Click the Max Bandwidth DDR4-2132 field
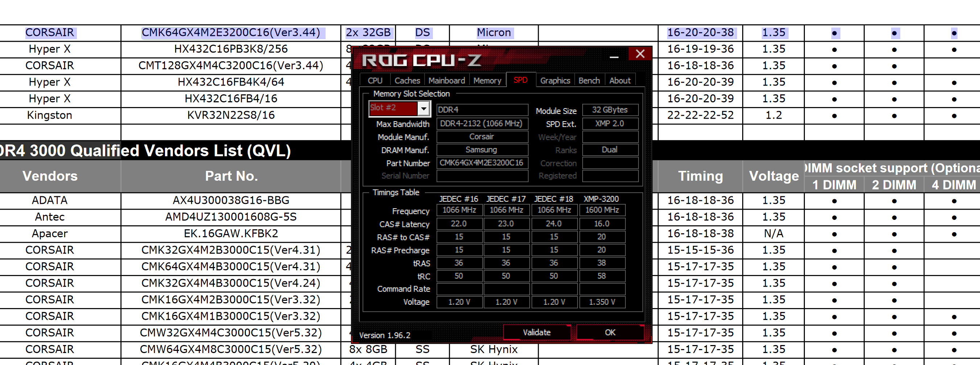980x365 pixels. click(x=482, y=123)
